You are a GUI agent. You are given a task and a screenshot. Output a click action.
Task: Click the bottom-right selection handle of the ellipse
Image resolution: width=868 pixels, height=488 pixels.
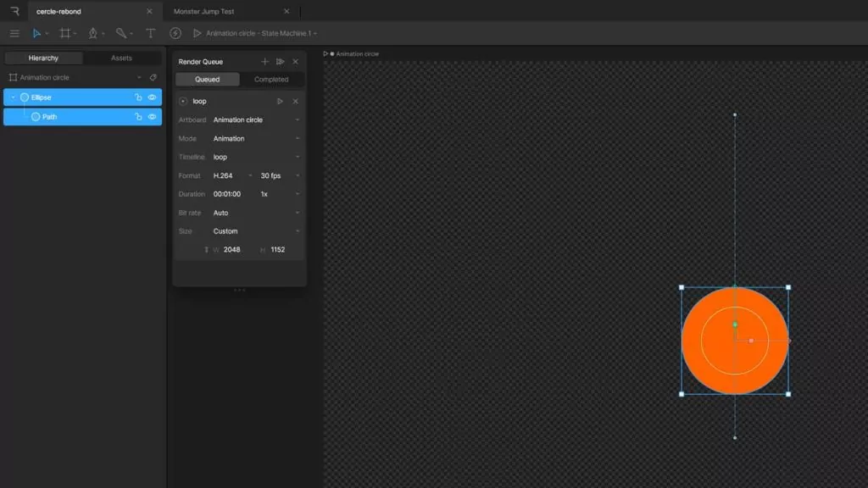coord(788,394)
